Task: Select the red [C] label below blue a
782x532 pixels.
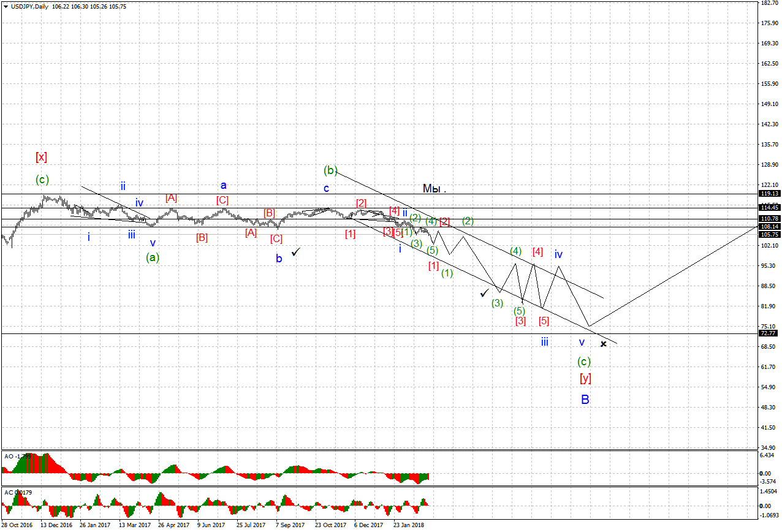Action: (x=222, y=200)
